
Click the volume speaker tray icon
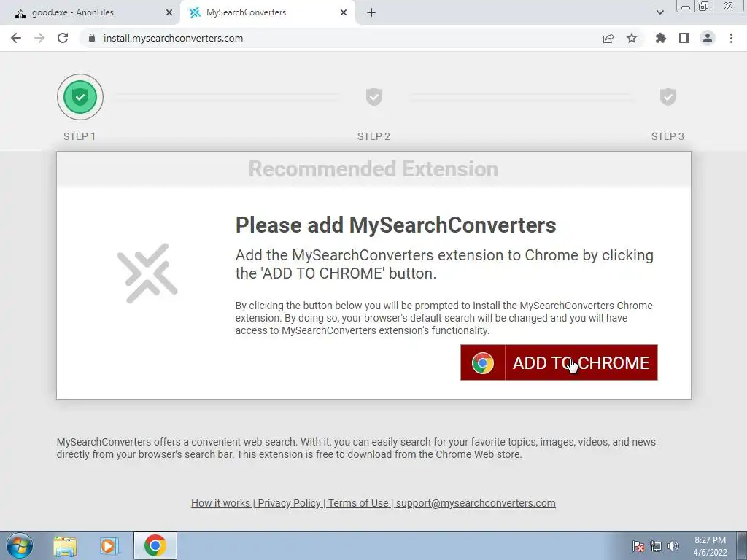tap(673, 546)
